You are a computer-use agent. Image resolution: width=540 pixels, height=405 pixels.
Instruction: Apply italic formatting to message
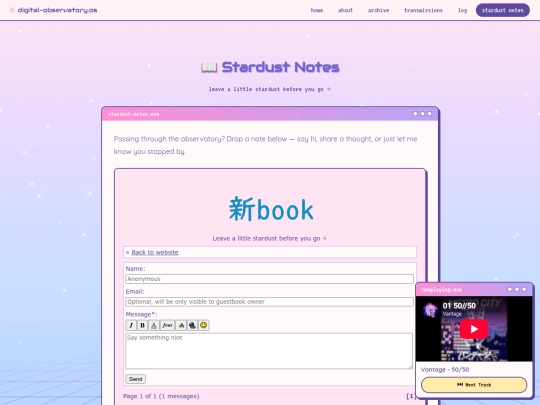(x=131, y=325)
